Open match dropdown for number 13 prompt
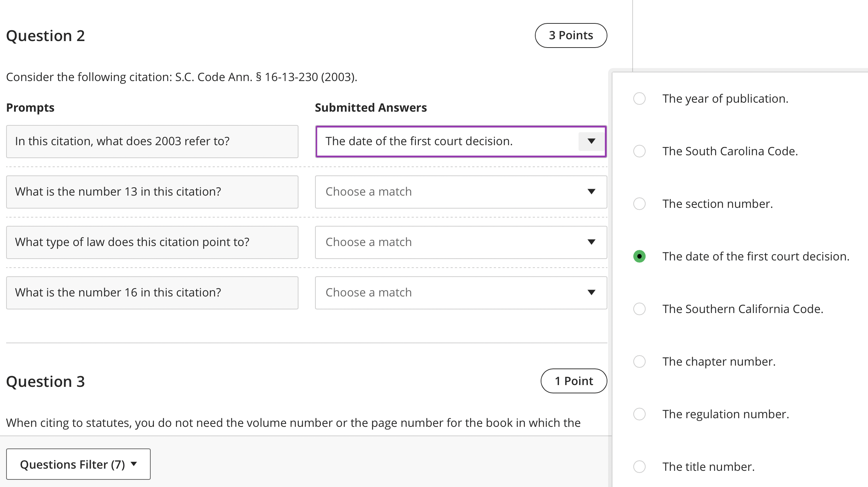The height and width of the screenshot is (487, 868). point(461,192)
